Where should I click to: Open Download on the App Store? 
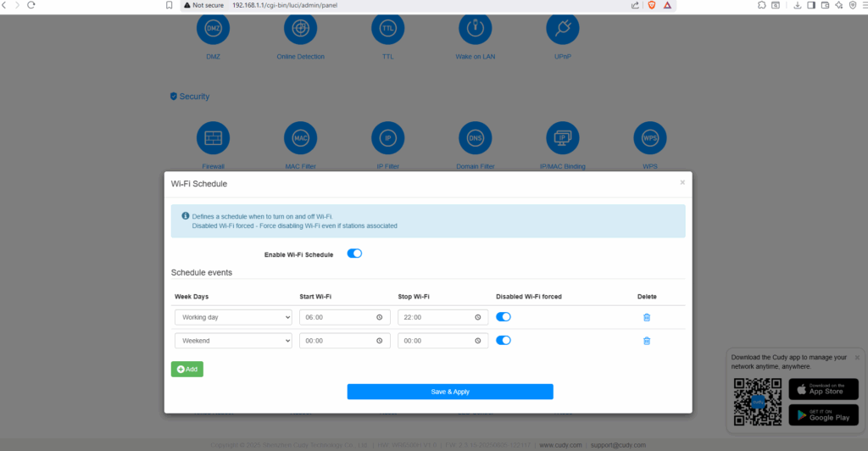click(824, 389)
